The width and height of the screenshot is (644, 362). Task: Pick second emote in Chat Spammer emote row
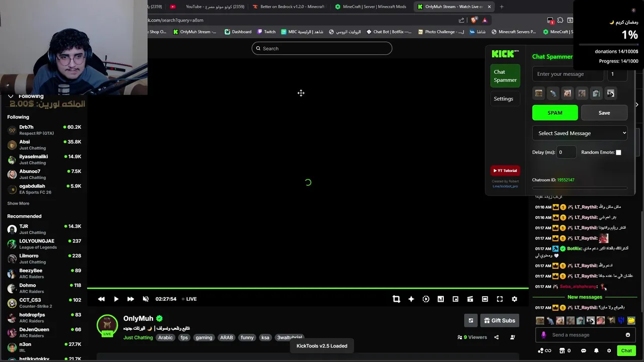point(553,93)
